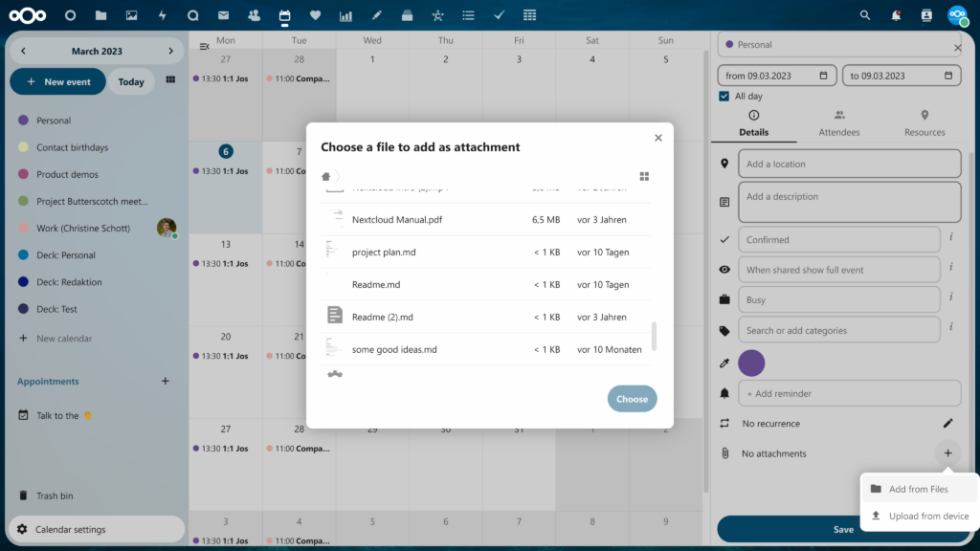Open the Photos app icon

tap(131, 14)
